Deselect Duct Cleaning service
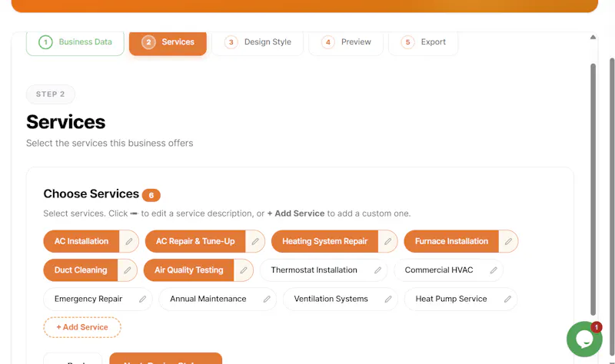The image size is (615, 364). tap(81, 270)
